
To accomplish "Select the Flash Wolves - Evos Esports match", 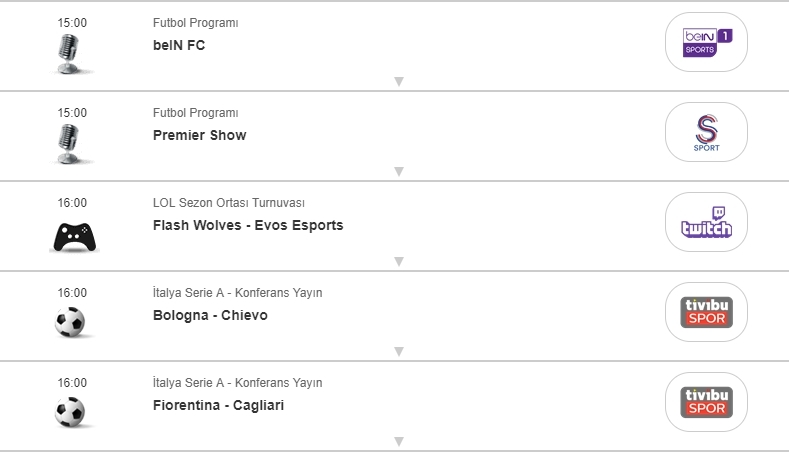I will pos(248,225).
